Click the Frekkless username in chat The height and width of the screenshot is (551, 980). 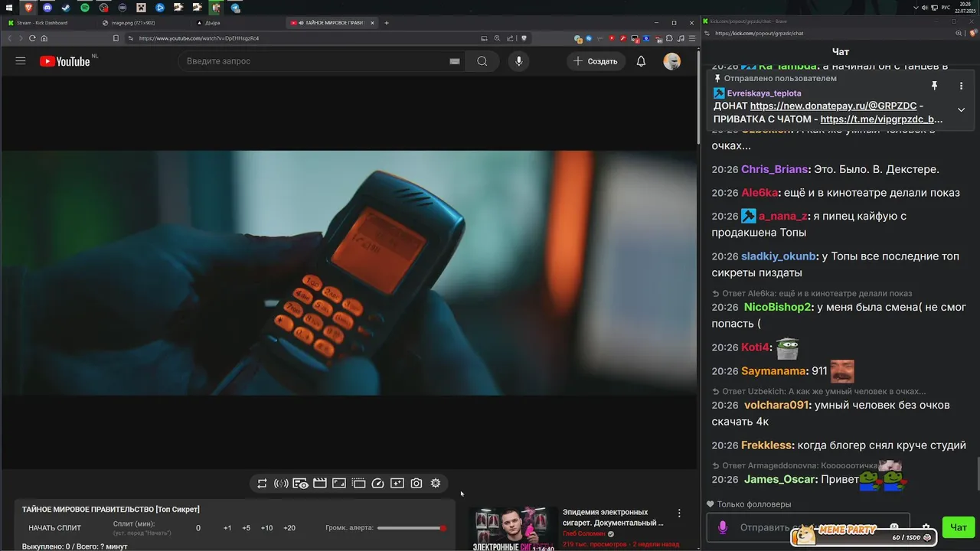pos(766,445)
